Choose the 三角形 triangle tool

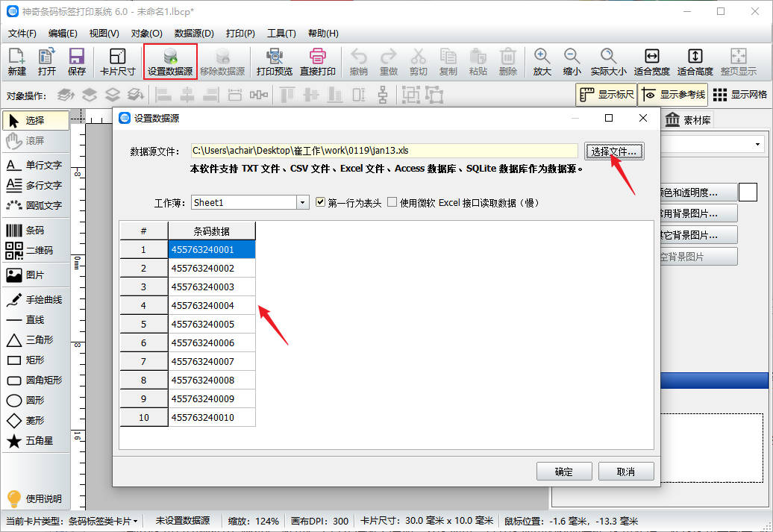36,339
